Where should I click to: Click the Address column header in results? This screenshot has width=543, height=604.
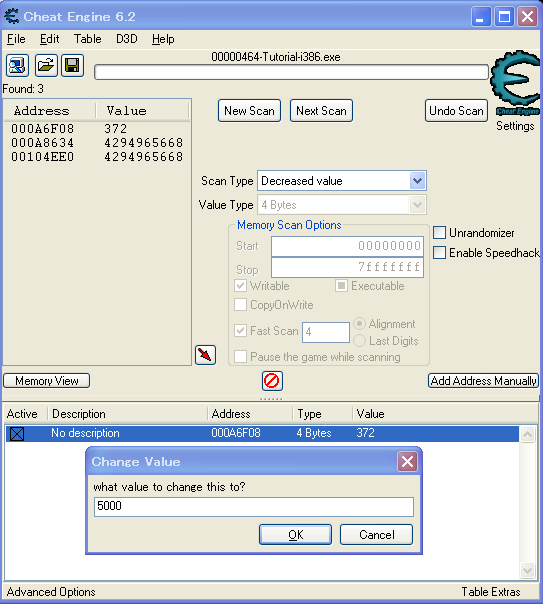click(x=50, y=111)
